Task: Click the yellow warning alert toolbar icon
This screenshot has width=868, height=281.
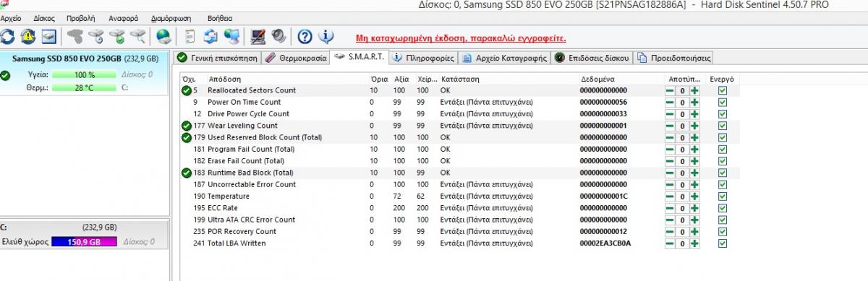Action: [x=28, y=35]
